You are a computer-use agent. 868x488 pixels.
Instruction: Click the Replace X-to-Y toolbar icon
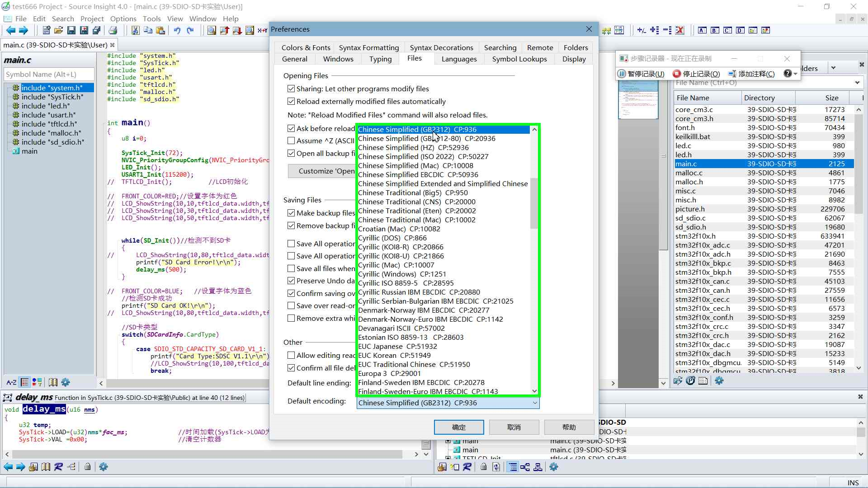(x=262, y=30)
